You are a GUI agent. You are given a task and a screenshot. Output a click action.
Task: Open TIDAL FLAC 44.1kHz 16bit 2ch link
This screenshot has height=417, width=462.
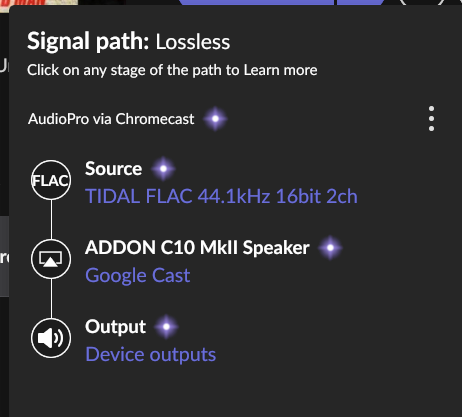click(221, 196)
